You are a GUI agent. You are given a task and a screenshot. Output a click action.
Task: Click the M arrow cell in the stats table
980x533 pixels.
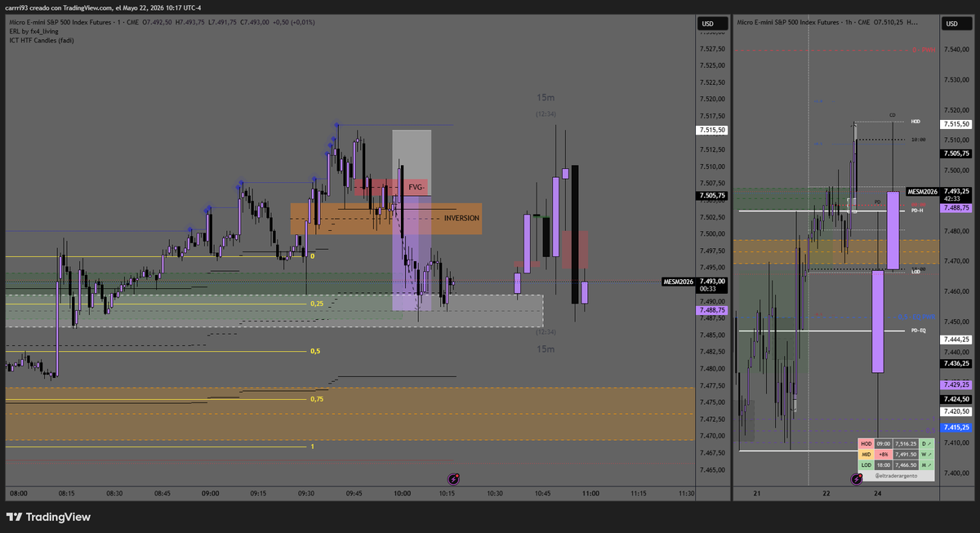tap(926, 464)
